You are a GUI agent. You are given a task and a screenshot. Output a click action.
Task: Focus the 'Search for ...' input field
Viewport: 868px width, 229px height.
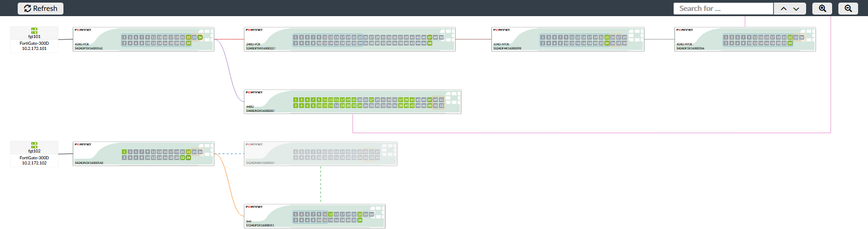click(723, 8)
